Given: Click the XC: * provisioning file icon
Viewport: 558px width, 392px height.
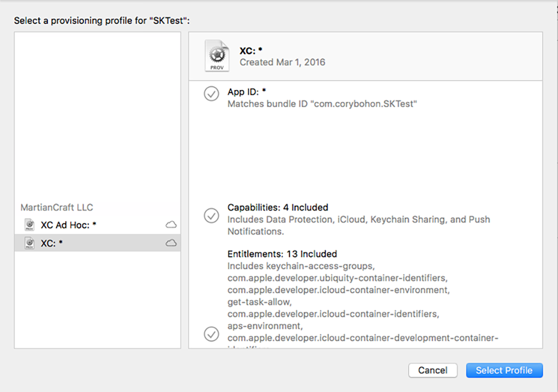Looking at the screenshot, I should point(30,243).
